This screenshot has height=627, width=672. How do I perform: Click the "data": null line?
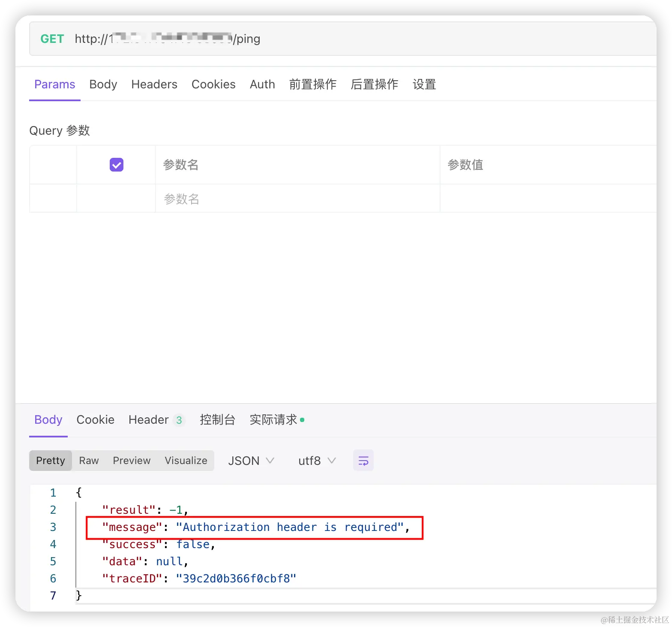pyautogui.click(x=145, y=561)
